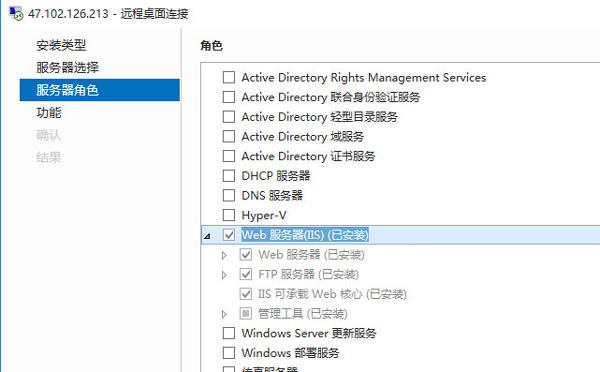The width and height of the screenshot is (600, 372).
Task: Check Windows 部署服务 role
Action: click(x=229, y=352)
